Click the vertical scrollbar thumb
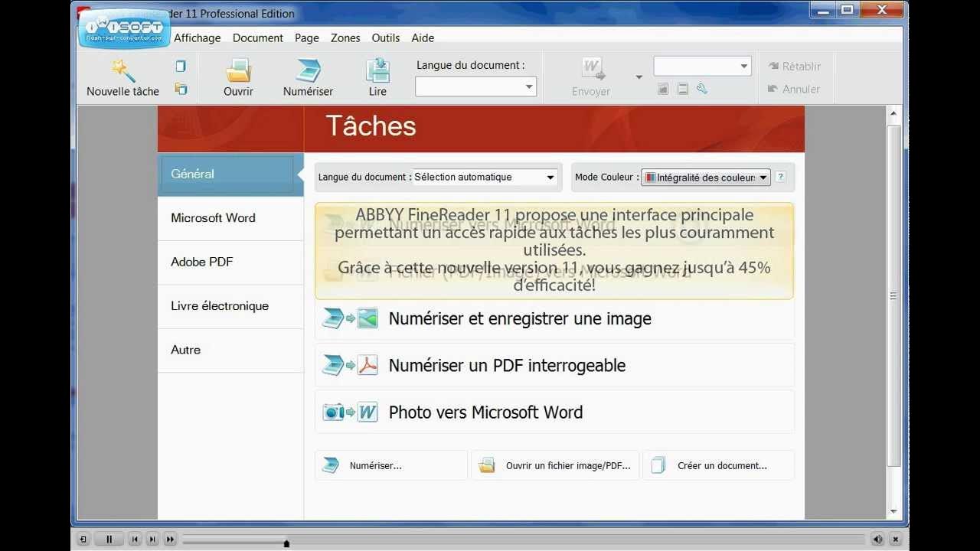The width and height of the screenshot is (980, 551). (x=893, y=295)
